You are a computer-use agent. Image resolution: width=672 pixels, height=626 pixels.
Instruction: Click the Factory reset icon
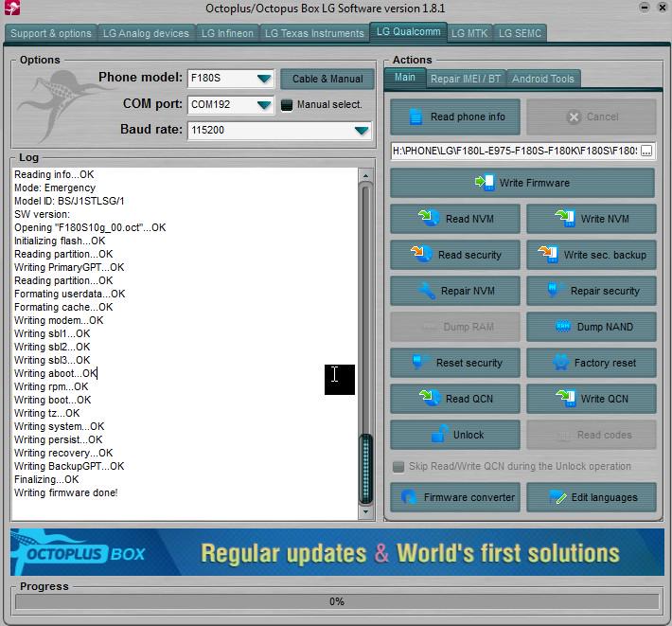[x=560, y=363]
